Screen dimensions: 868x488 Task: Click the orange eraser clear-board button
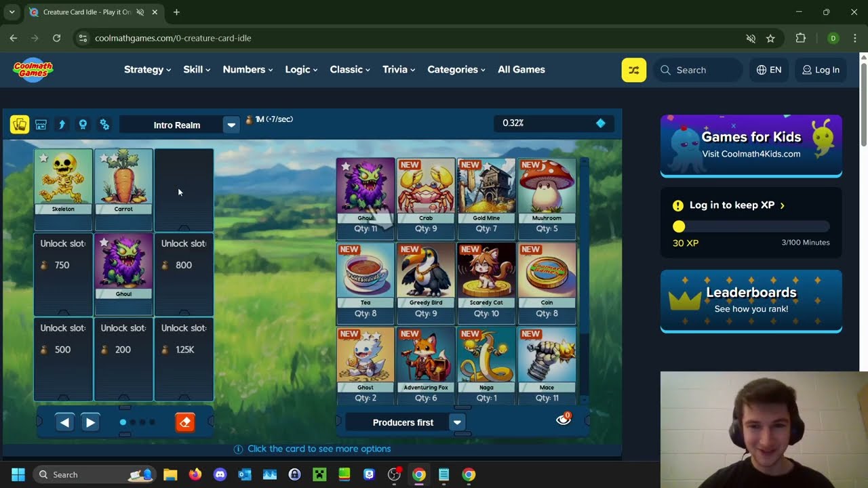185,422
